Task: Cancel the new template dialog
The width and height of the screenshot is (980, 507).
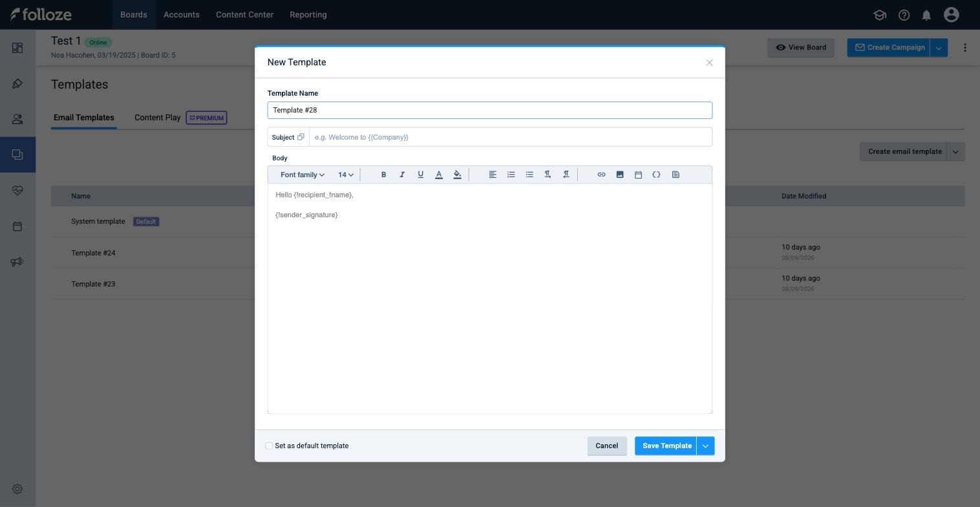Action: pyautogui.click(x=607, y=446)
